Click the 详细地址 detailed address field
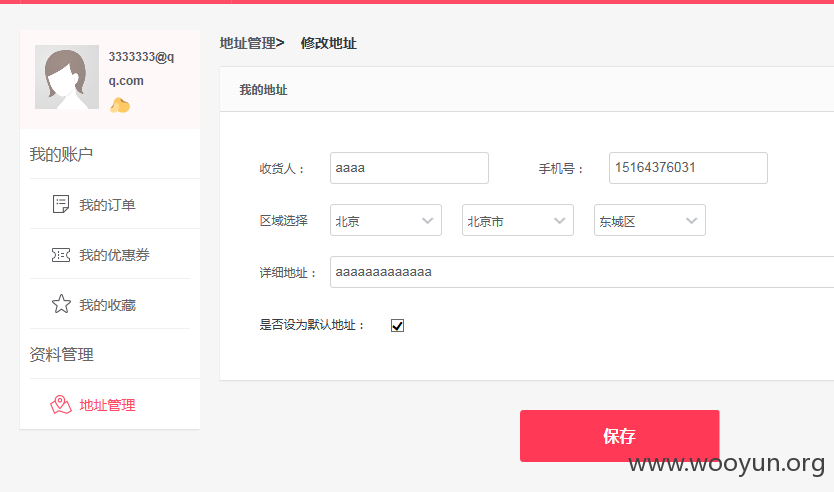Viewport: 834px width, 492px height. [582, 272]
